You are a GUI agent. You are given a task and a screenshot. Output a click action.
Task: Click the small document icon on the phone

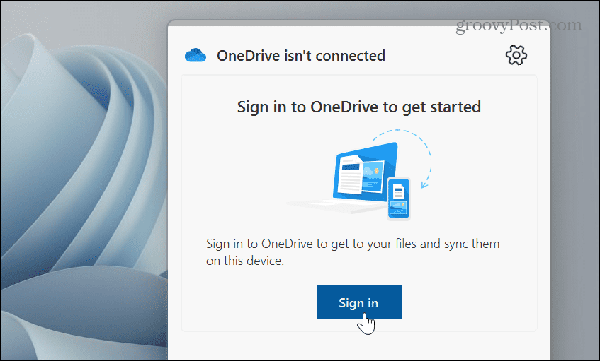click(399, 191)
